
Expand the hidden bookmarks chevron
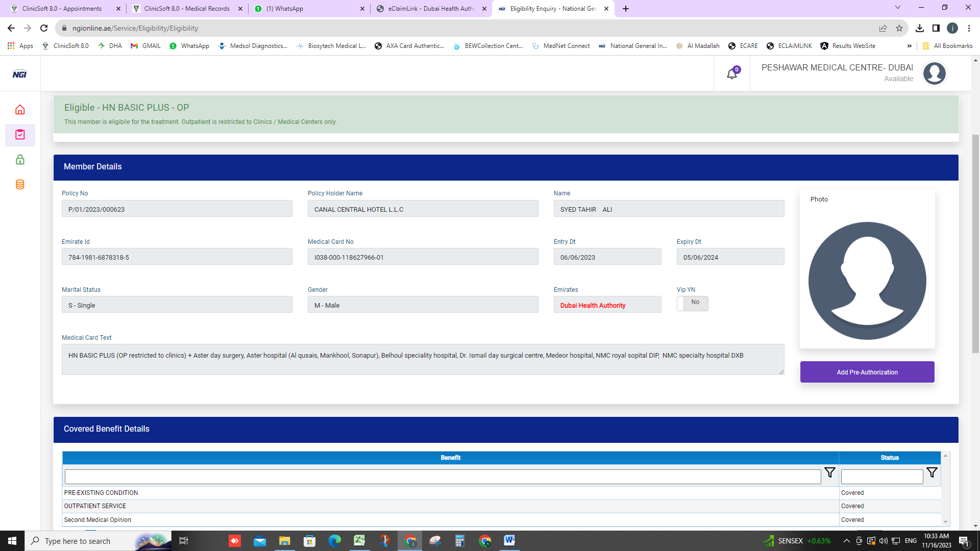[x=909, y=46]
